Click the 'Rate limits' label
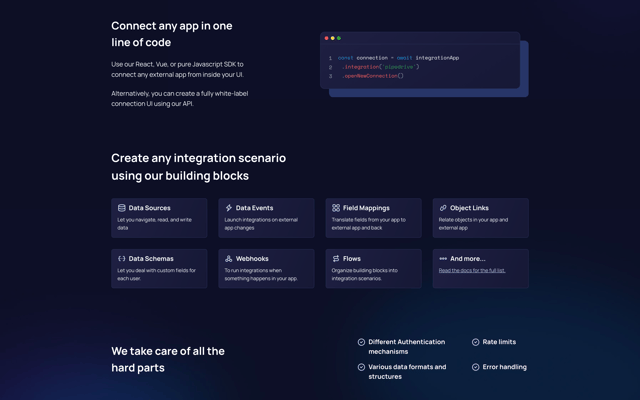 point(499,342)
